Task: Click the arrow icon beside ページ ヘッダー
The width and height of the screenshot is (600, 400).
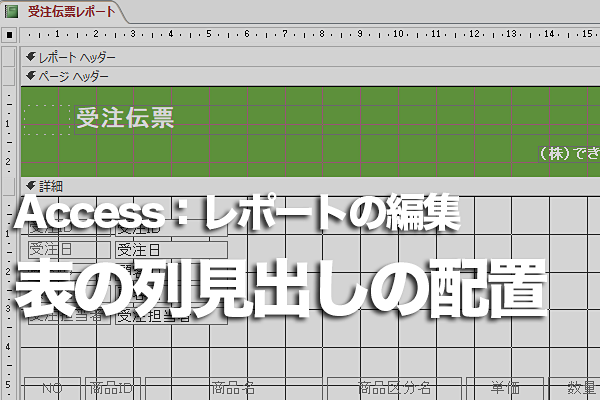Action: [31, 76]
